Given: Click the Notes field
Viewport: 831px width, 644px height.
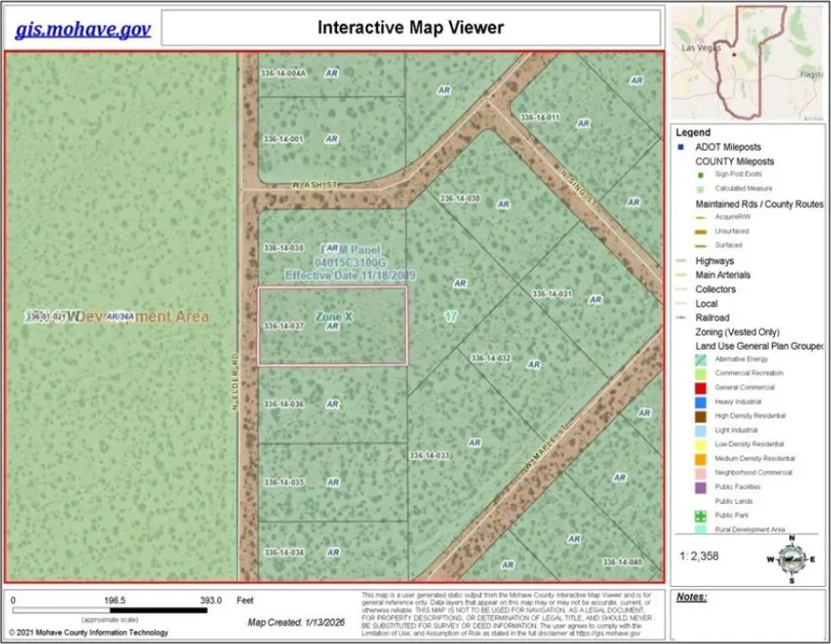Looking at the screenshot, I should (x=749, y=616).
